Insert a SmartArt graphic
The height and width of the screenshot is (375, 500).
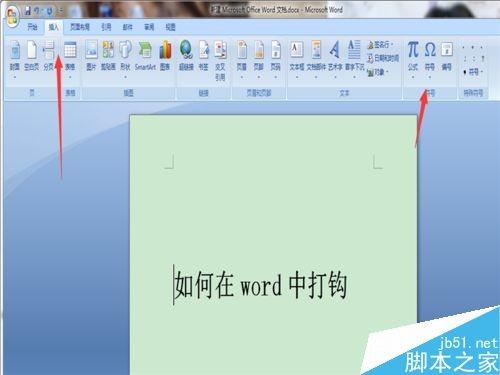(145, 55)
